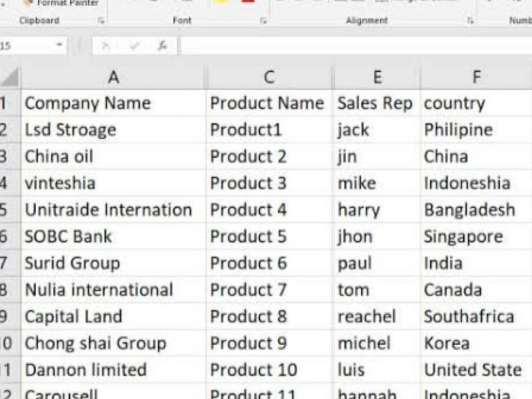Select sales rep 'jhon' cell

(x=377, y=237)
